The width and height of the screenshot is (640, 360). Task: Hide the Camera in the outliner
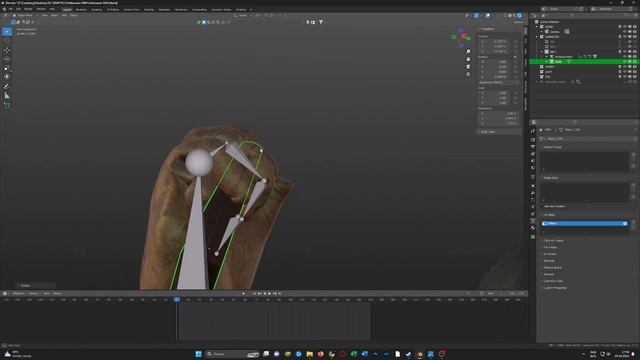coord(624,31)
